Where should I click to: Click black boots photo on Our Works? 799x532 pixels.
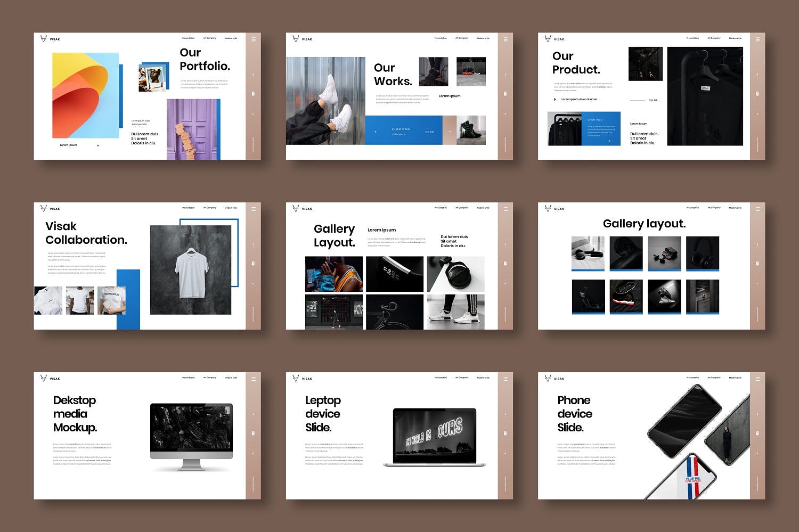pos(471,130)
